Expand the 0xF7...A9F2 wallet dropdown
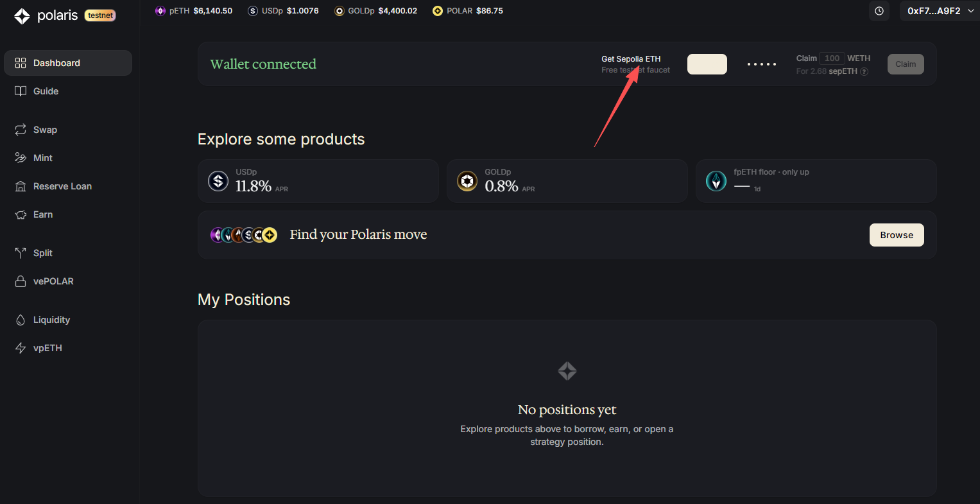This screenshot has width=980, height=504. pos(940,11)
